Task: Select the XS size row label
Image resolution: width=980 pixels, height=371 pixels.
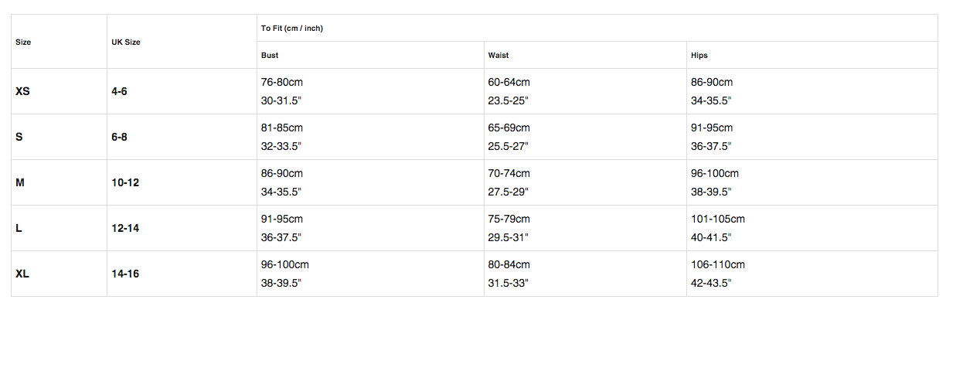Action: pyautogui.click(x=22, y=91)
